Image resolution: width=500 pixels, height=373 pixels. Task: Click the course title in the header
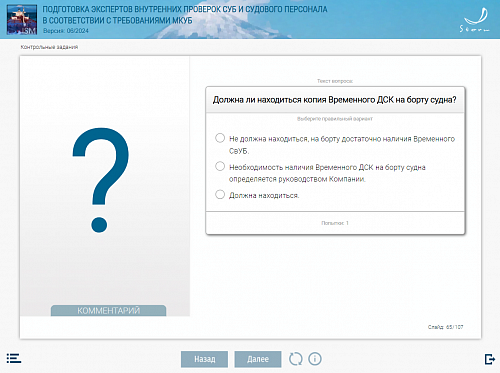point(185,15)
